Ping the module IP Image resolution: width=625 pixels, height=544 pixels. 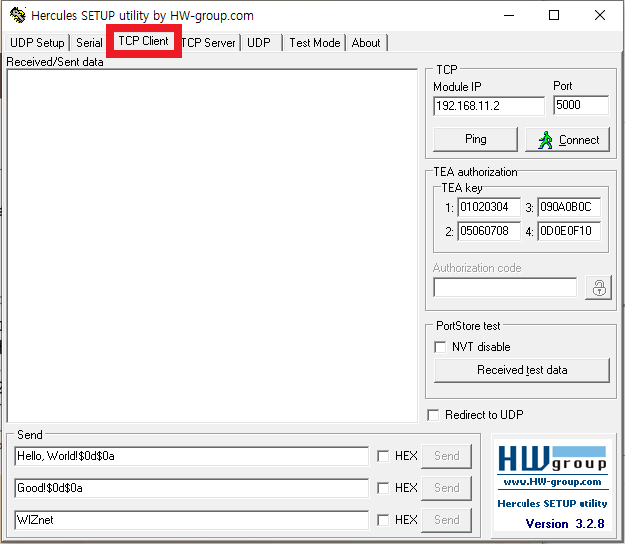pos(476,139)
